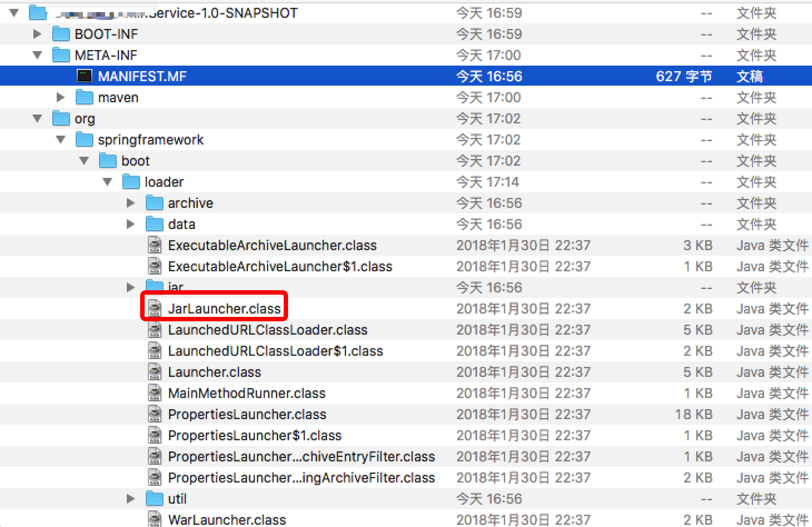Select the Launcher.class file name

214,372
